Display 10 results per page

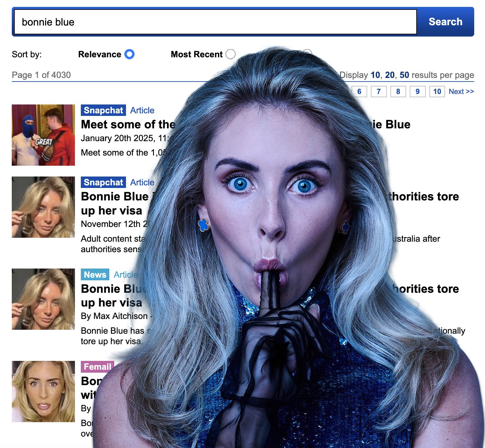[x=375, y=75]
